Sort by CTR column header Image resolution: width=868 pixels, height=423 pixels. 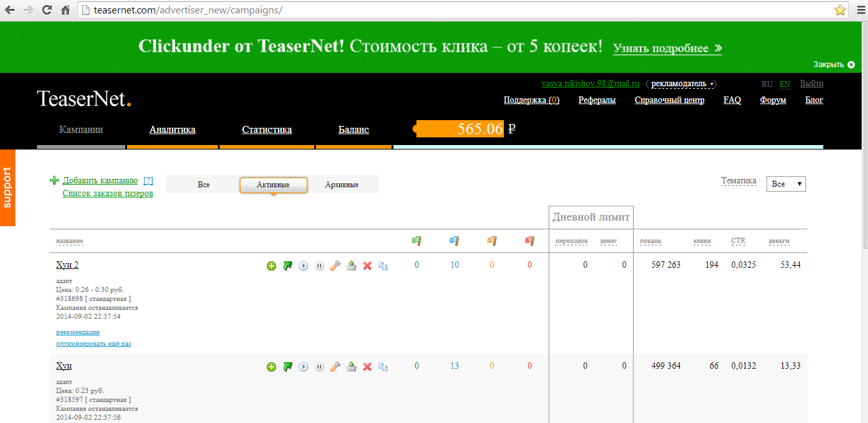pos(738,241)
